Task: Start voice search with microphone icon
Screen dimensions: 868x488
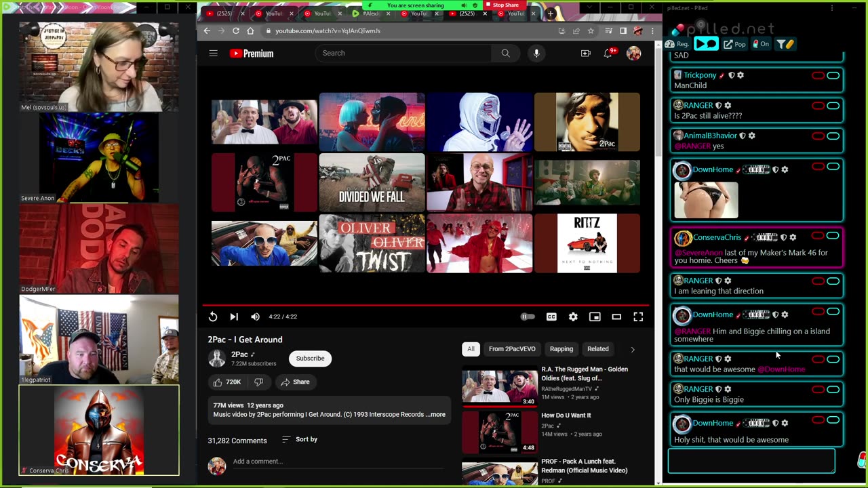Action: (x=536, y=53)
